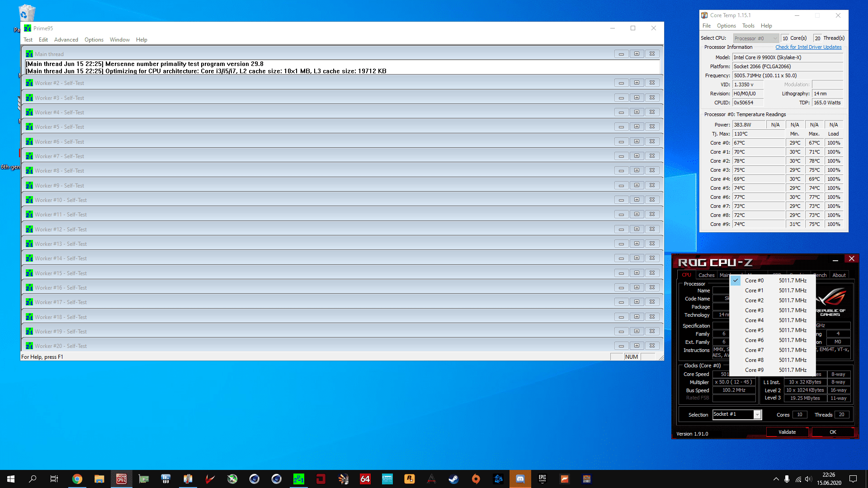868x488 pixels.
Task: Minimize the ROG CPU-Z window
Action: 835,259
